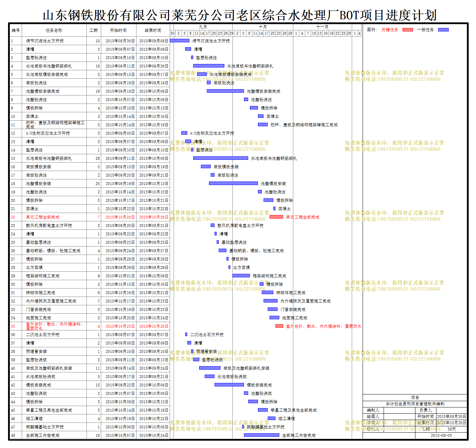Select the 一般任务 legend label
Viewport: 476px width, 448px height.
coord(426,30)
